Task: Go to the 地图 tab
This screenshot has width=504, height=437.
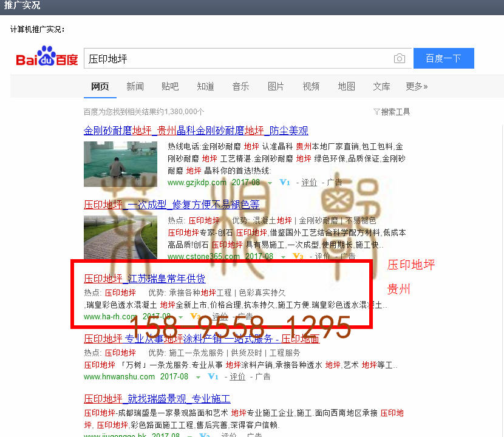Action: (x=347, y=86)
